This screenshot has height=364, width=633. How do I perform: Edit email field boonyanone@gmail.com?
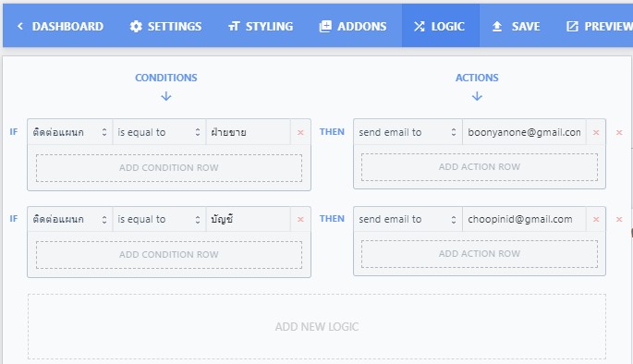coord(524,132)
